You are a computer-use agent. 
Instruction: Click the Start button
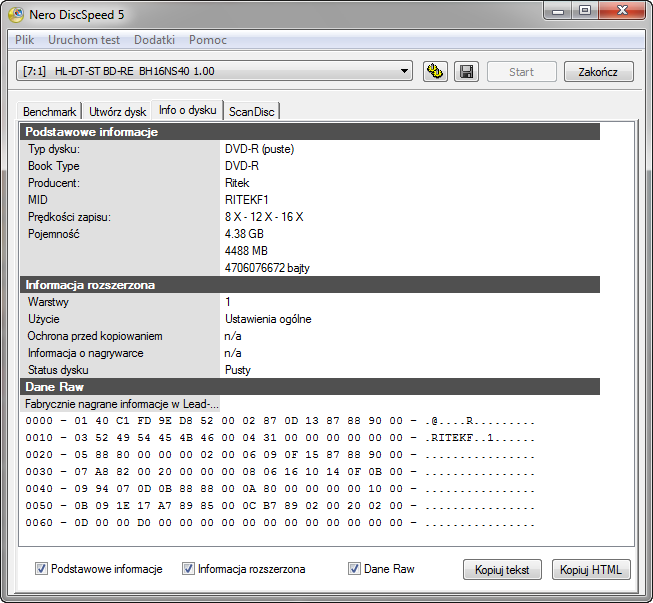click(521, 72)
